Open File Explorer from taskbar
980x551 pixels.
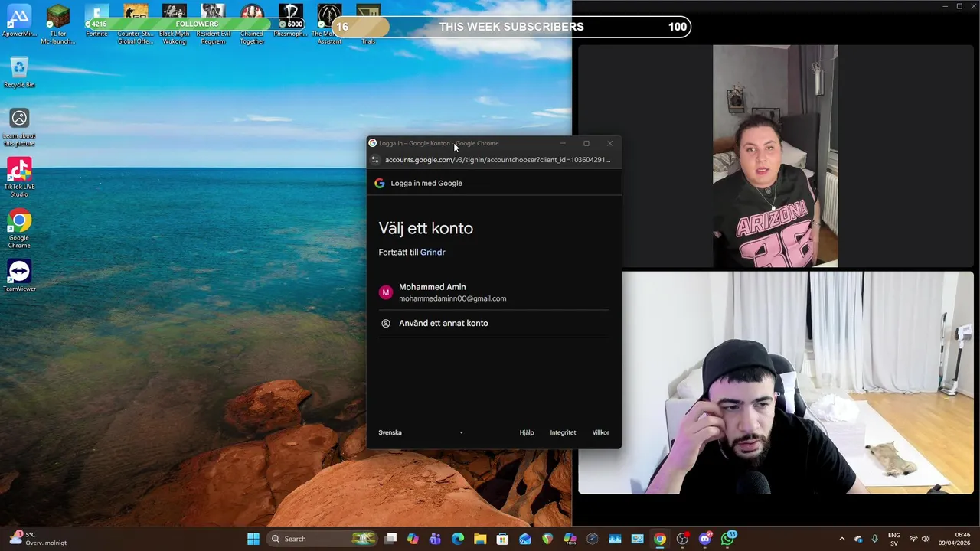tap(480, 539)
